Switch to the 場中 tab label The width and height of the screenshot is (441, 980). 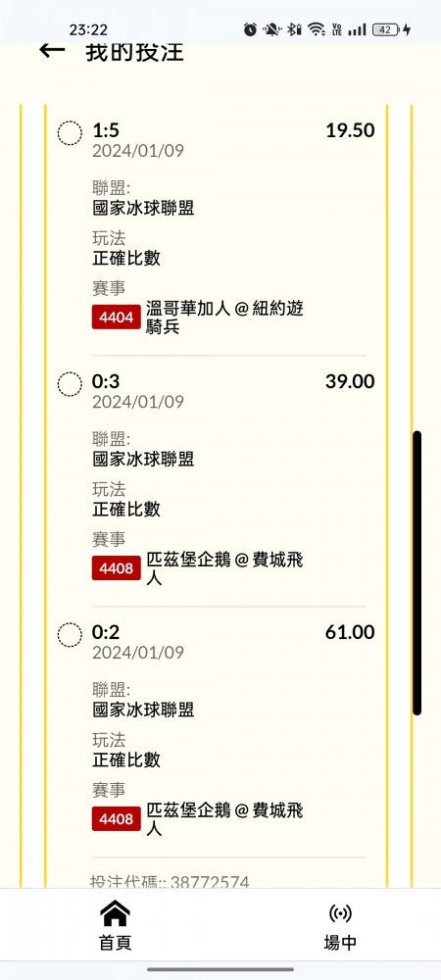coord(340,942)
